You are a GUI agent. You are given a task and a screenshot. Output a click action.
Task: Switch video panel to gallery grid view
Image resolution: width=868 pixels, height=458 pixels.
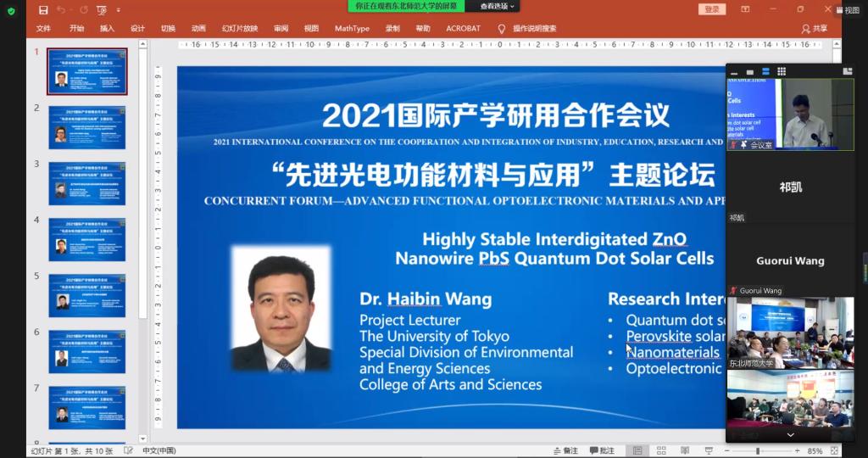click(782, 72)
